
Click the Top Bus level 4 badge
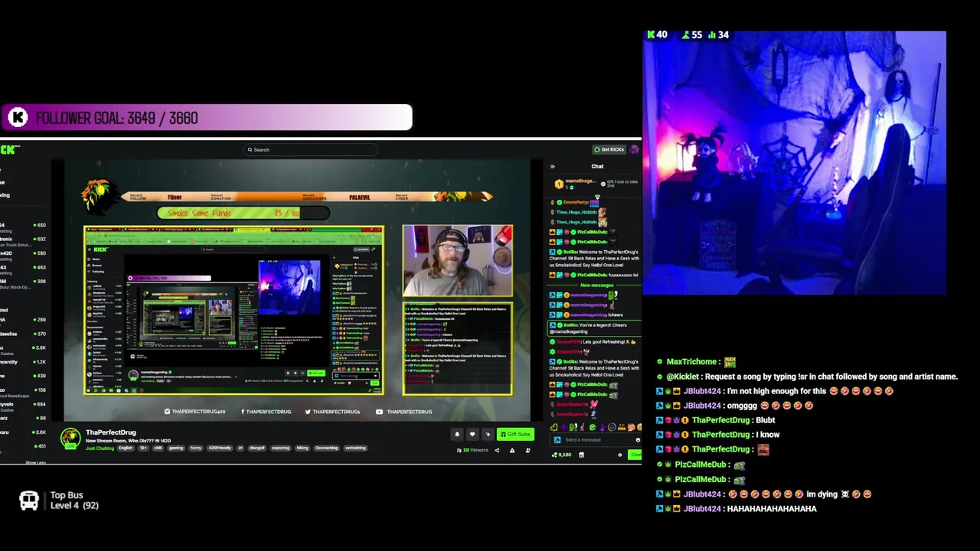point(59,500)
